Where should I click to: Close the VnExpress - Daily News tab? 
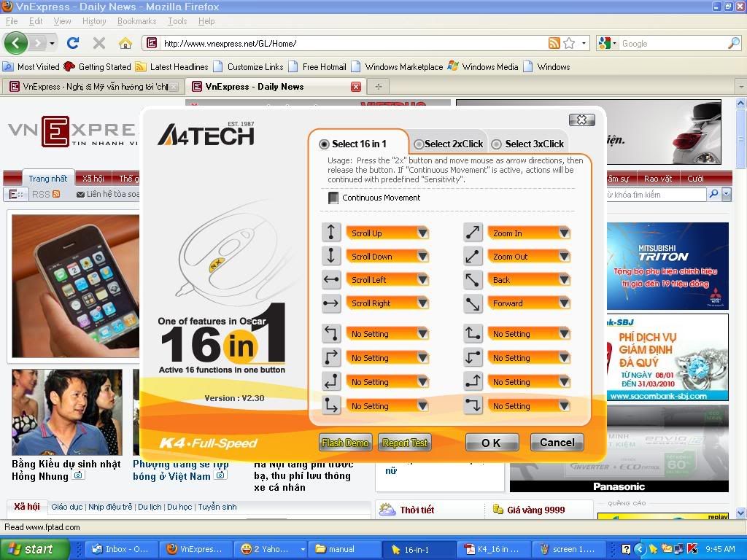356,87
